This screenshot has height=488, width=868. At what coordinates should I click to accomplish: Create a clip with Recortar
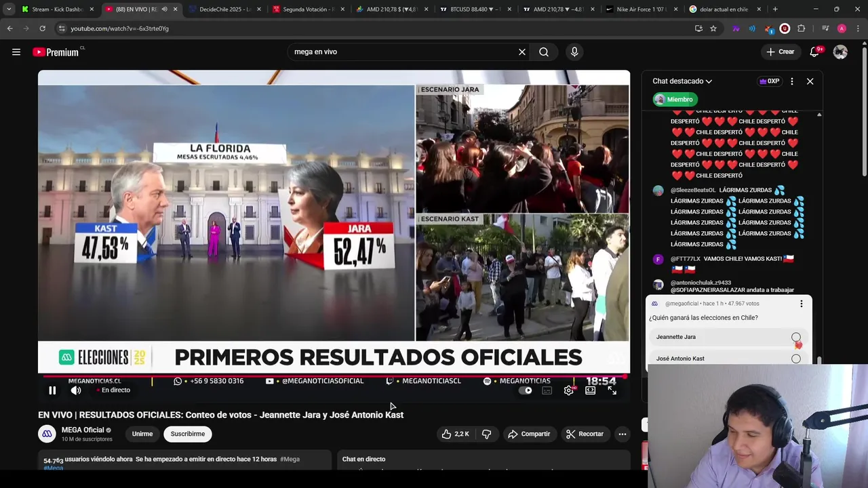(x=585, y=434)
